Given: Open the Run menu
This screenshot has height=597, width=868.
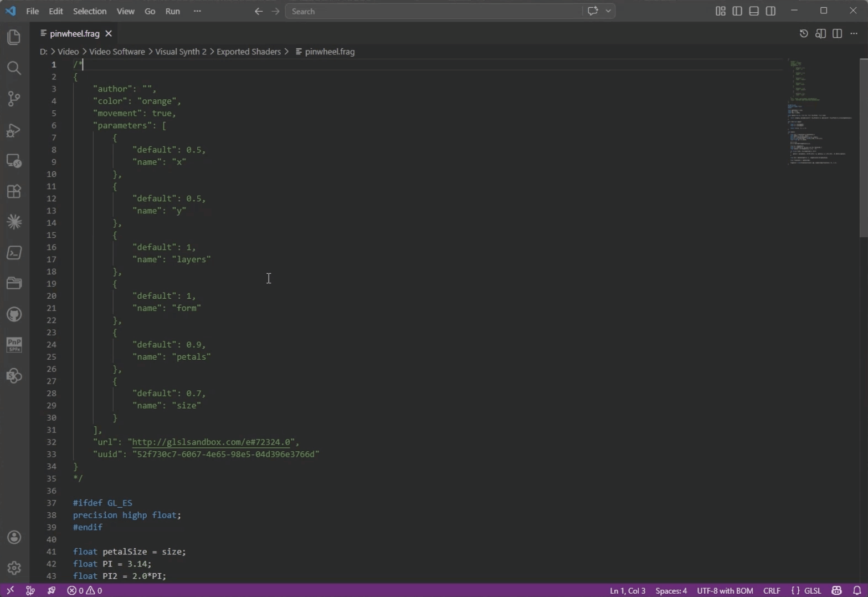Looking at the screenshot, I should (173, 11).
